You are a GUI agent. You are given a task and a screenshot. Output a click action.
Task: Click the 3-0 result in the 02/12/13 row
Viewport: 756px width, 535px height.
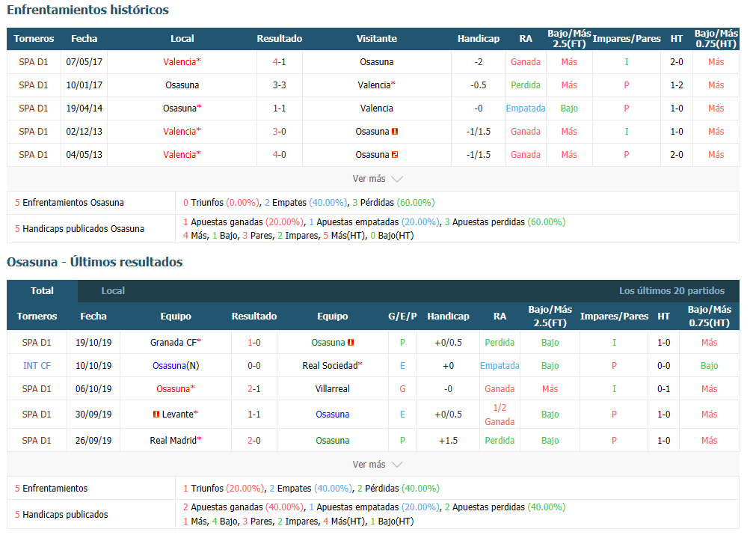tap(279, 131)
